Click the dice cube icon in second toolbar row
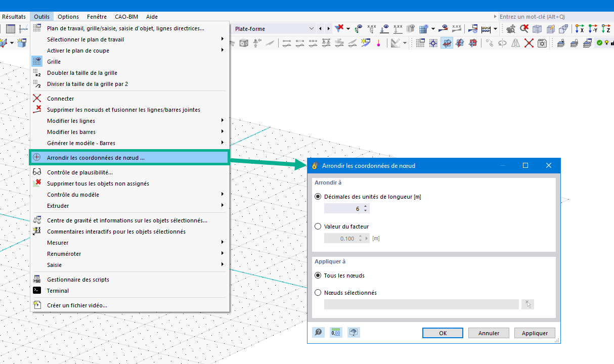614x364 pixels. pyautogui.click(x=244, y=43)
